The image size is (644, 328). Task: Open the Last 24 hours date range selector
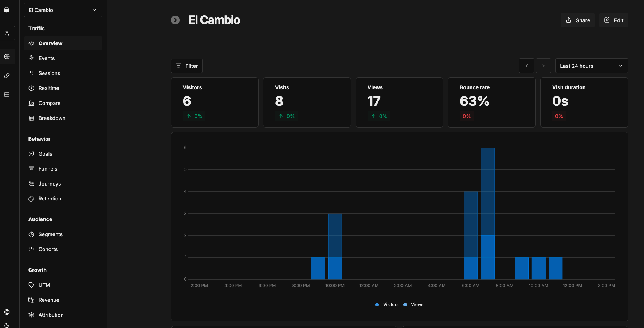point(591,66)
